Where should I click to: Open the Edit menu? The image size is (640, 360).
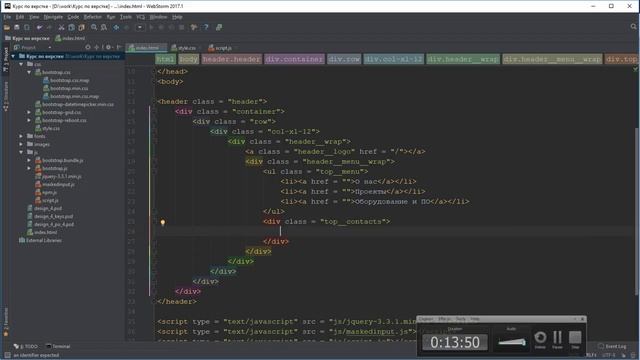coord(20,17)
